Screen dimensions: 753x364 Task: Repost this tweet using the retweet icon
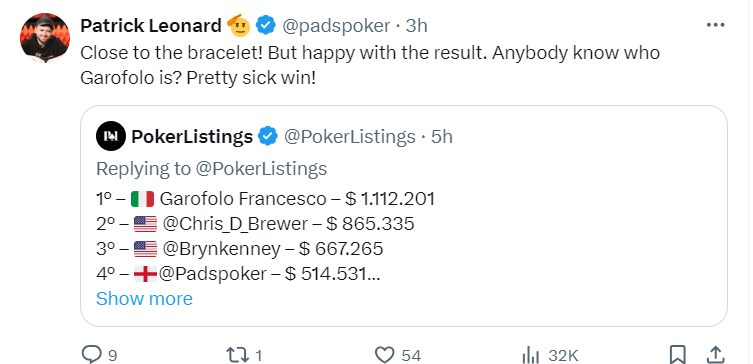[237, 355]
